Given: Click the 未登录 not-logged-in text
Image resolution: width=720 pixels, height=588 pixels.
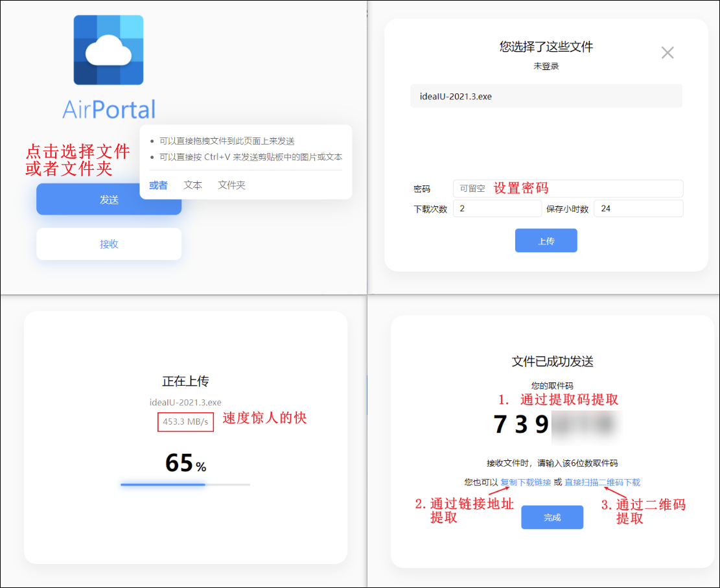Looking at the screenshot, I should pyautogui.click(x=546, y=66).
